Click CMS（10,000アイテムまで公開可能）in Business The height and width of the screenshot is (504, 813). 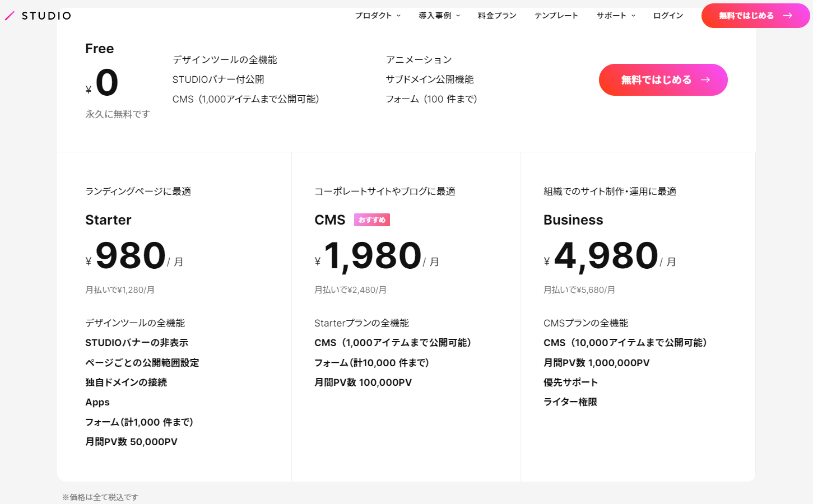(x=625, y=343)
